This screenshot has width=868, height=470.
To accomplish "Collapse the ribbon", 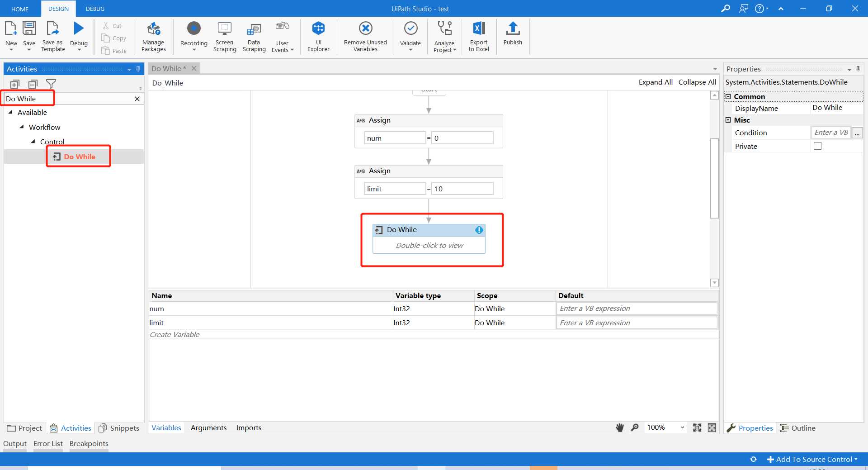I will (x=781, y=9).
